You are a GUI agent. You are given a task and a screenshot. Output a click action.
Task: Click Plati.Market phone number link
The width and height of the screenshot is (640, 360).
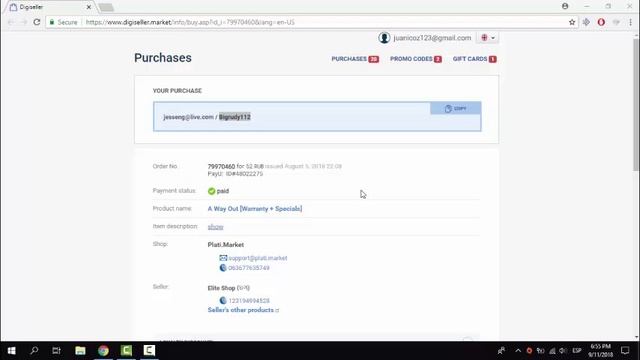tap(249, 268)
